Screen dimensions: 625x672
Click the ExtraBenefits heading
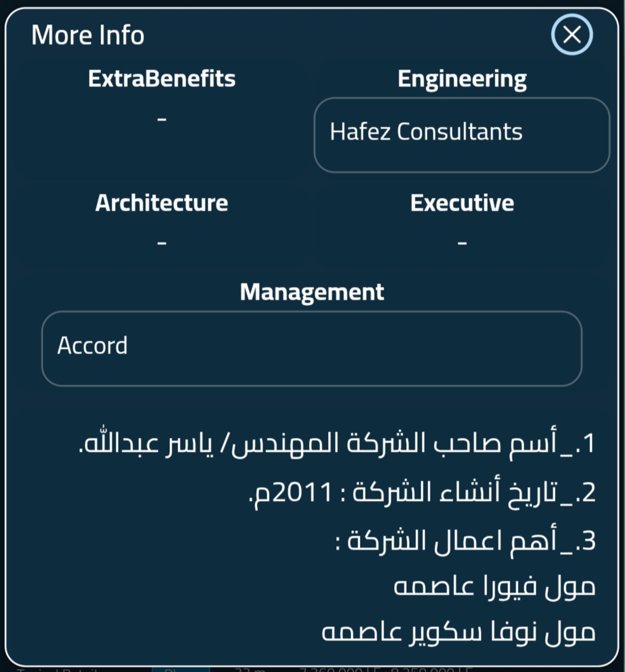(x=161, y=79)
